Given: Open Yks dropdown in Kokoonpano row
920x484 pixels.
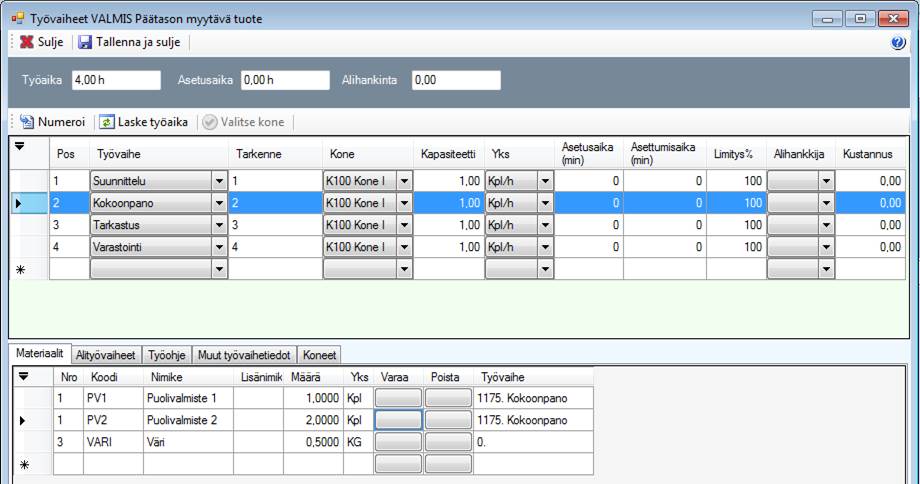Looking at the screenshot, I should pos(545,203).
